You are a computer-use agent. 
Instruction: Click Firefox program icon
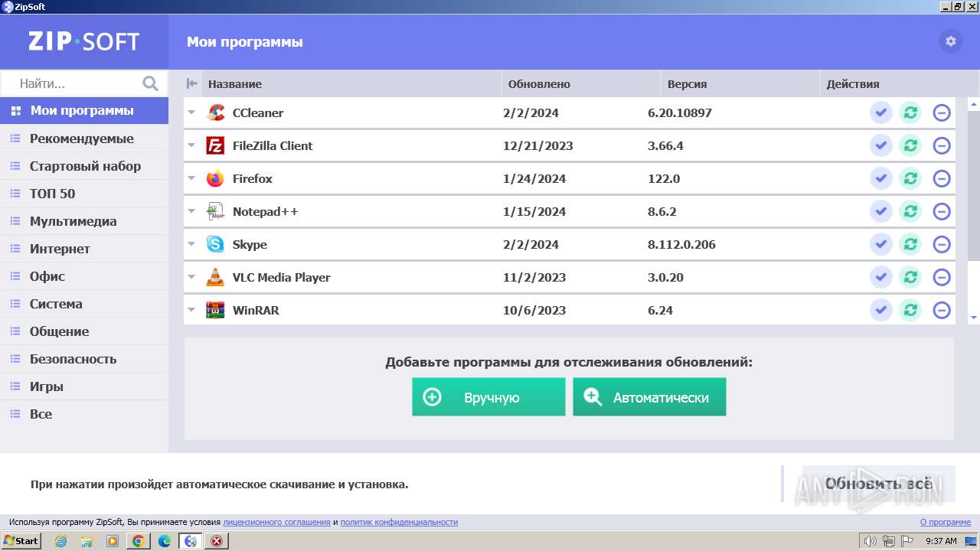click(216, 178)
